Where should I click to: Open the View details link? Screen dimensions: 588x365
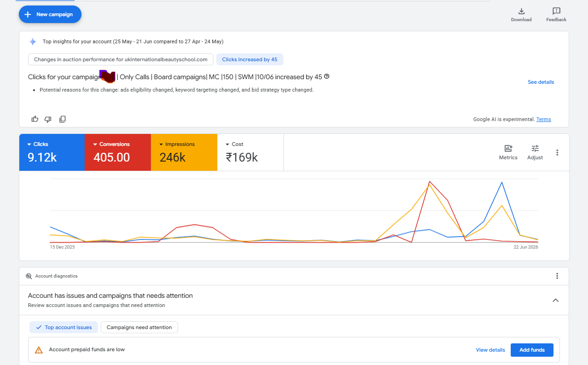pos(490,350)
